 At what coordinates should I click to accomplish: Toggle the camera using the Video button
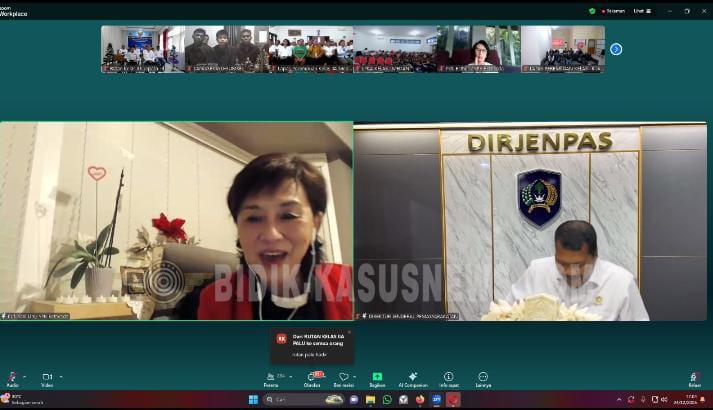[x=47, y=378]
